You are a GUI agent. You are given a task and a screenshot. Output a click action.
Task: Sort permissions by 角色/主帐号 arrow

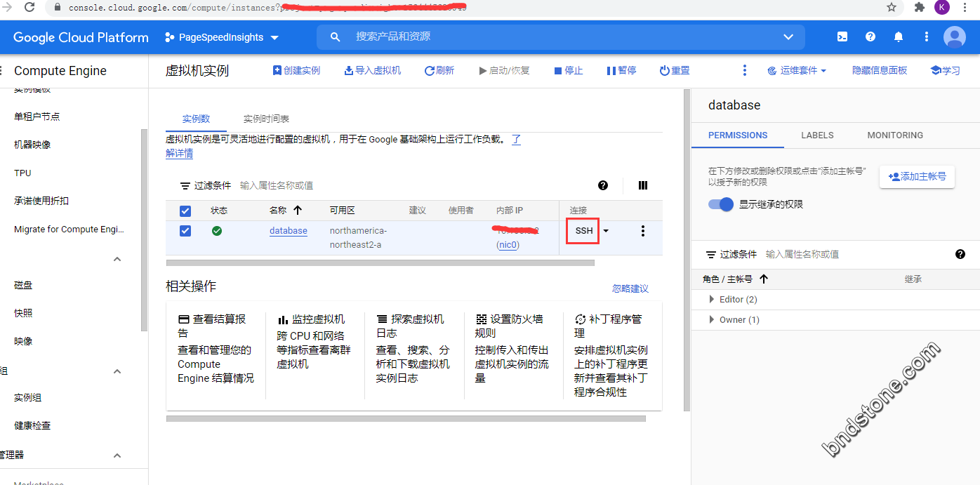pos(764,279)
